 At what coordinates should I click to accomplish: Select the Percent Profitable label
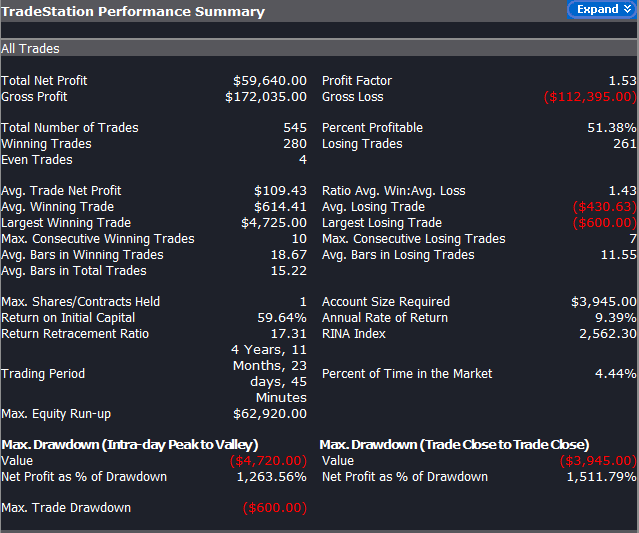pyautogui.click(x=372, y=128)
